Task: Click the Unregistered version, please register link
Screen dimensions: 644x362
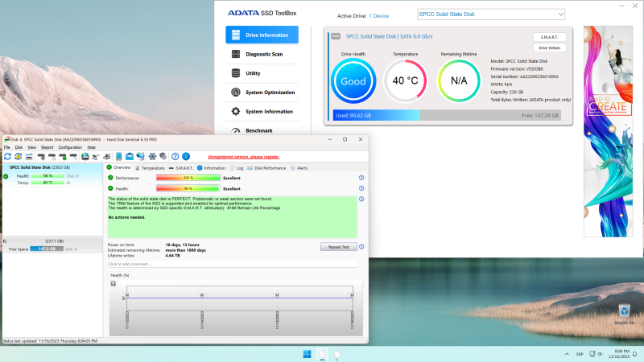Action: click(x=244, y=157)
